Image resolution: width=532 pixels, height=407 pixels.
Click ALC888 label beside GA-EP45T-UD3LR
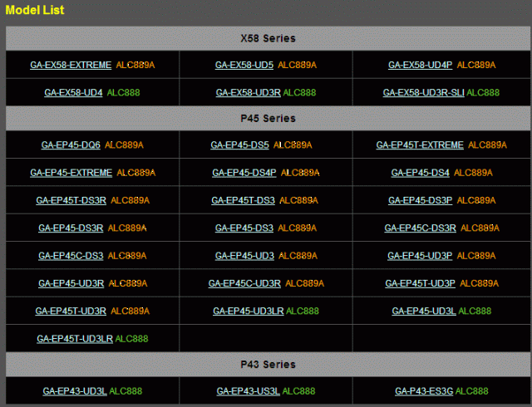pyautogui.click(x=131, y=339)
